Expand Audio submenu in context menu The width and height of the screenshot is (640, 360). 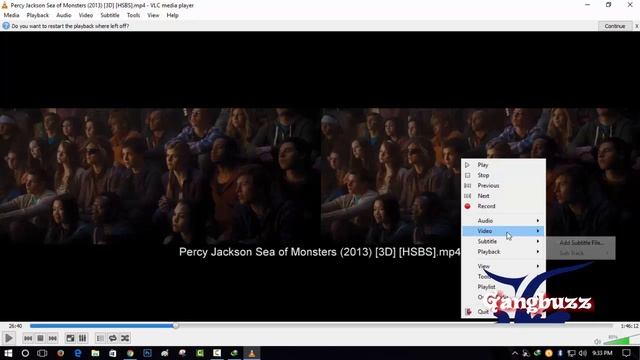tap(503, 220)
